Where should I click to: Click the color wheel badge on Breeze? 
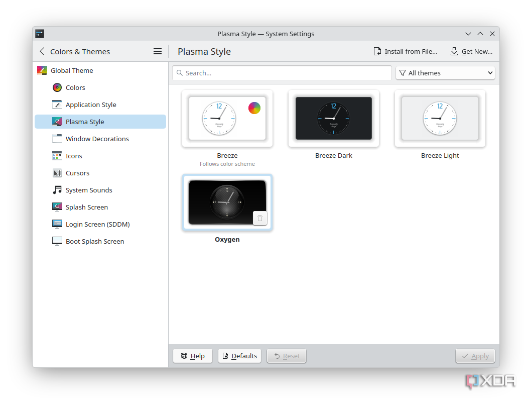pyautogui.click(x=254, y=108)
